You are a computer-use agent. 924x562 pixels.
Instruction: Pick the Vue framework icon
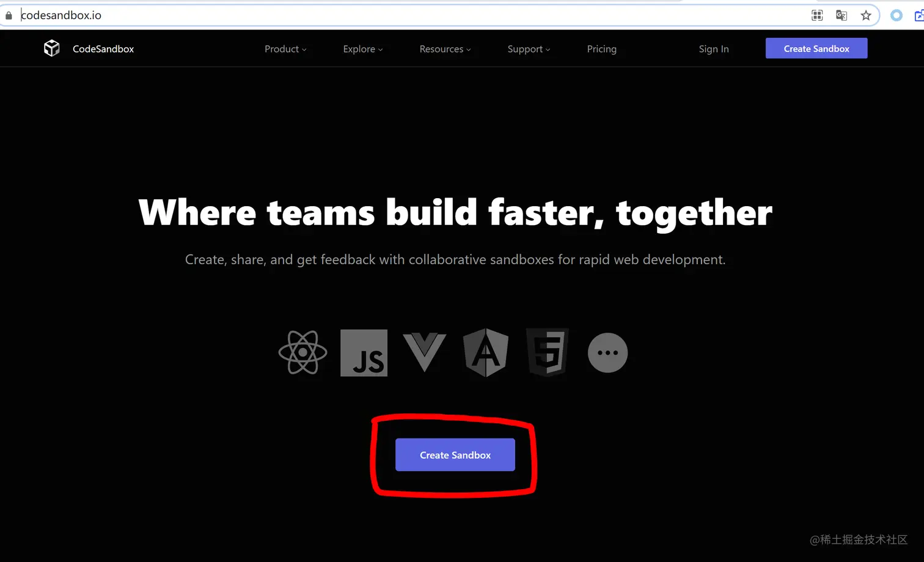pyautogui.click(x=425, y=352)
